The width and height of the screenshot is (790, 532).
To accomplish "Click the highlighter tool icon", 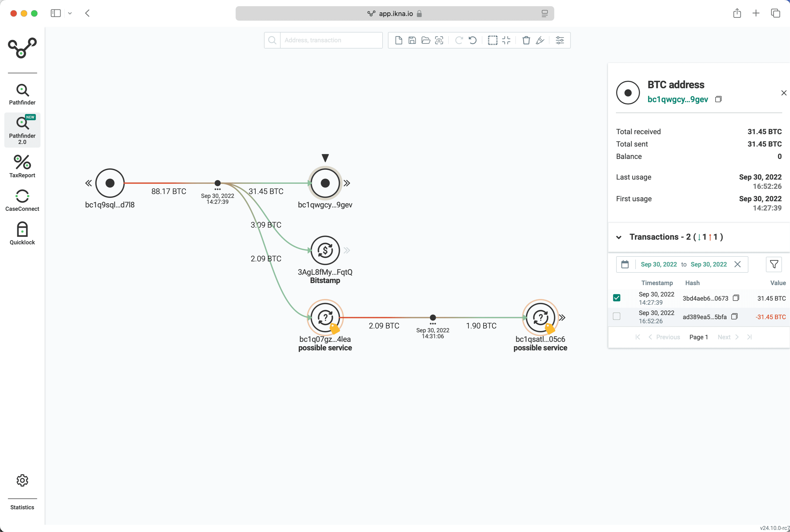I will coord(540,40).
